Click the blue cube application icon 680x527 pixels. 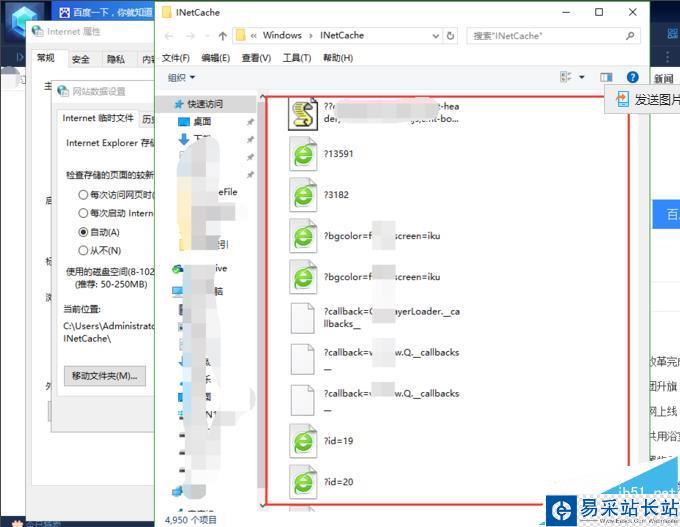25,20
